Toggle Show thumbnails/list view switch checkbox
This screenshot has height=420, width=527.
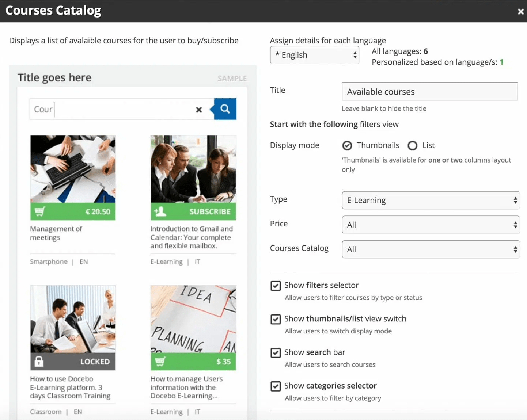(x=276, y=319)
